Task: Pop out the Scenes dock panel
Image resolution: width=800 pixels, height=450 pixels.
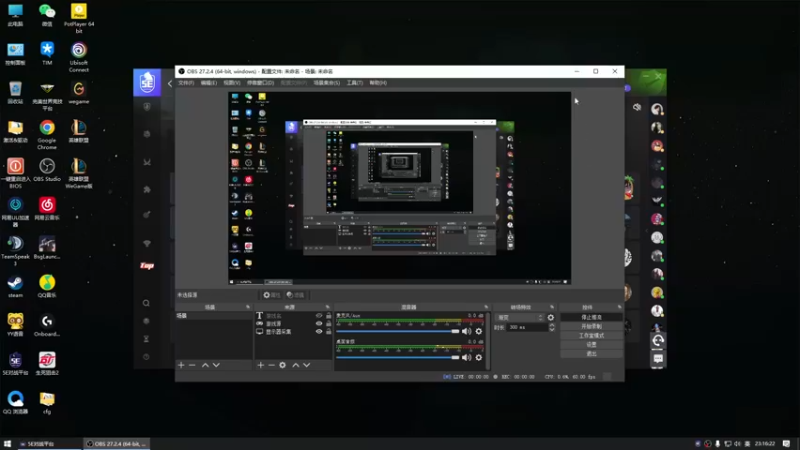Action: click(248, 307)
